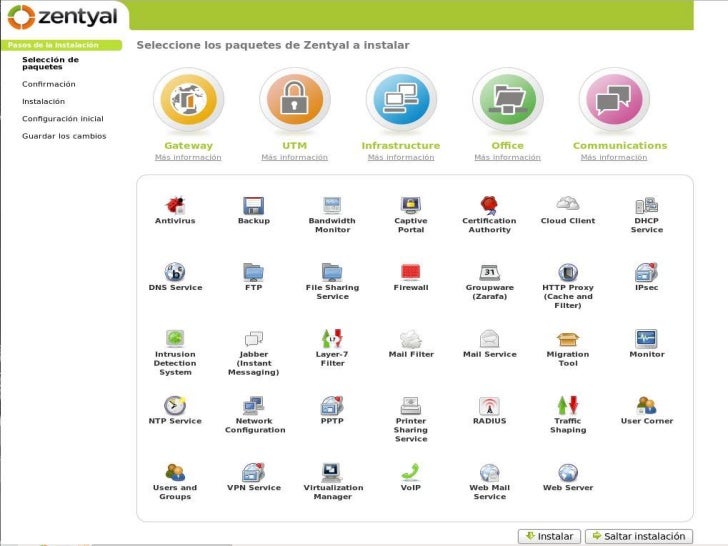Choose the Backup package
The height and width of the screenshot is (546, 728).
(254, 210)
